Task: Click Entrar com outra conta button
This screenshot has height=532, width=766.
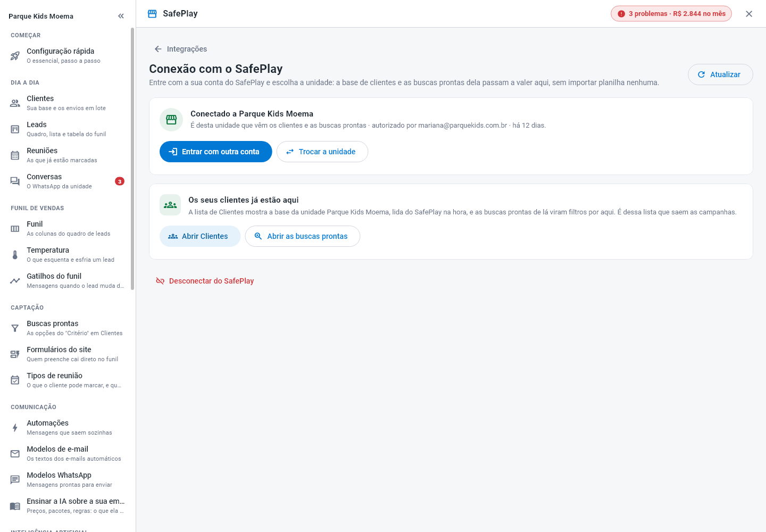Action: pyautogui.click(x=216, y=152)
